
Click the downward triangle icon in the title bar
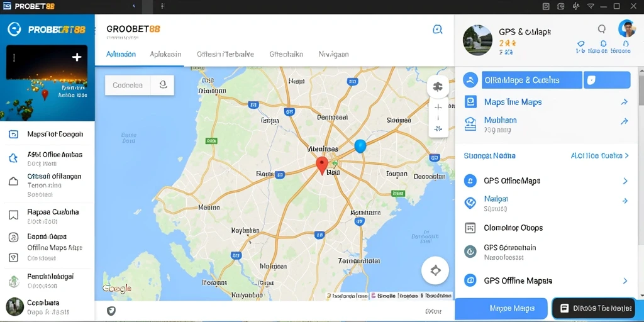coord(590,6)
